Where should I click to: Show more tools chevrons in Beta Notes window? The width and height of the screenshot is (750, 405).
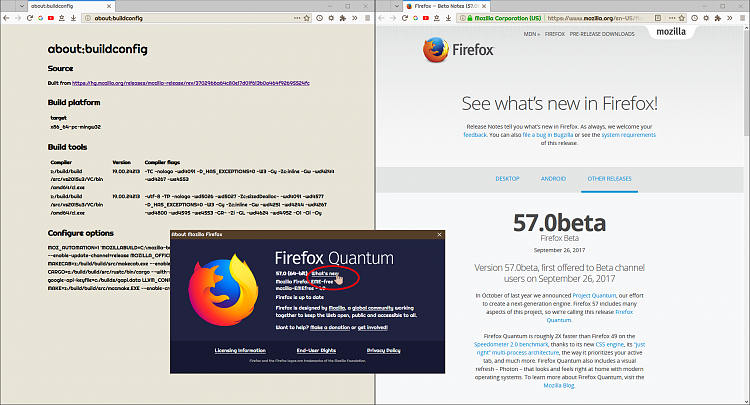[729, 18]
